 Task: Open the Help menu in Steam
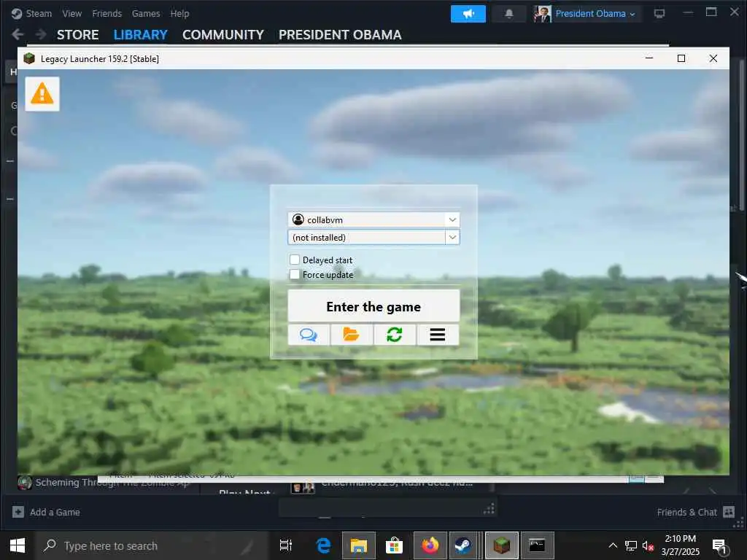(x=179, y=13)
